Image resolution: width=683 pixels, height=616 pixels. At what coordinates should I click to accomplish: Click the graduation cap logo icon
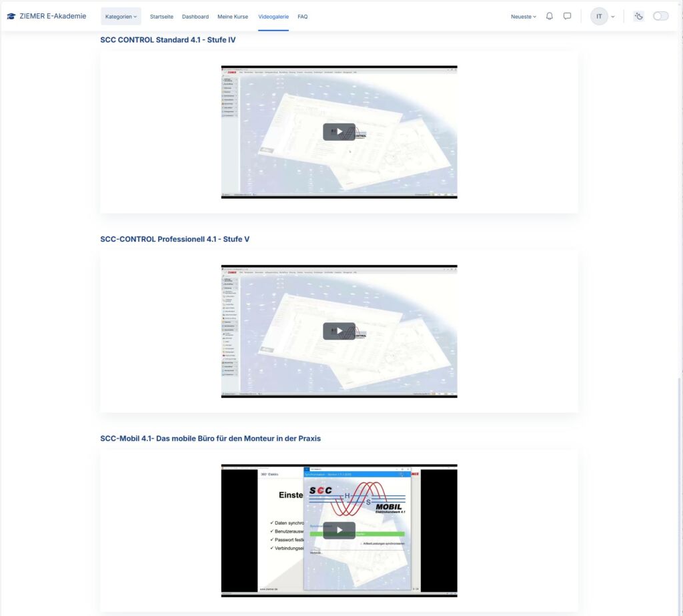point(11,17)
